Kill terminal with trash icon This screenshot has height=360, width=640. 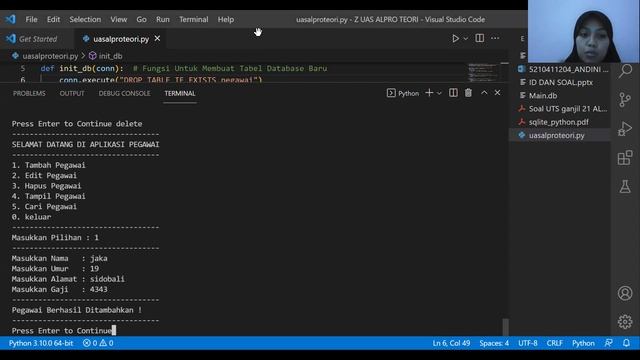coord(468,93)
